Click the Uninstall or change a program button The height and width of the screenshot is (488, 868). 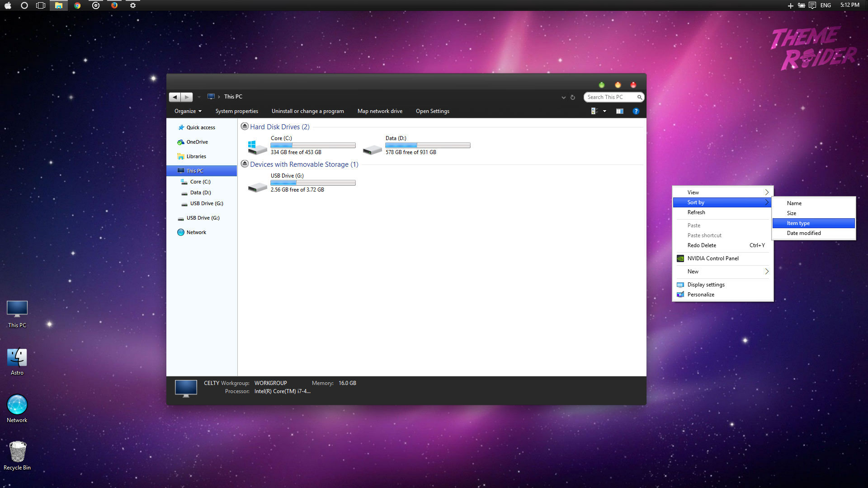[307, 111]
